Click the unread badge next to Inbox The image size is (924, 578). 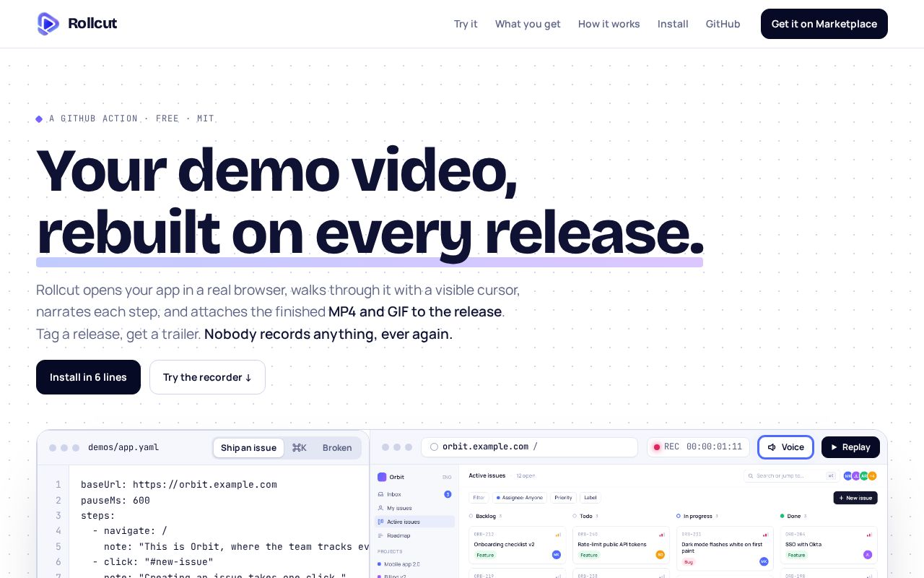448,494
